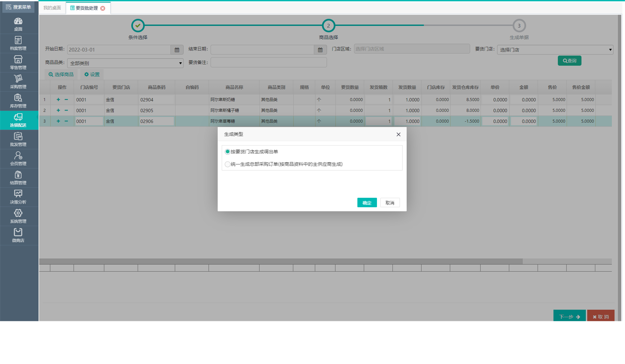Screen dimensions: 625x364
Task: Switch to the 我的桌面 tab
Action: click(52, 8)
